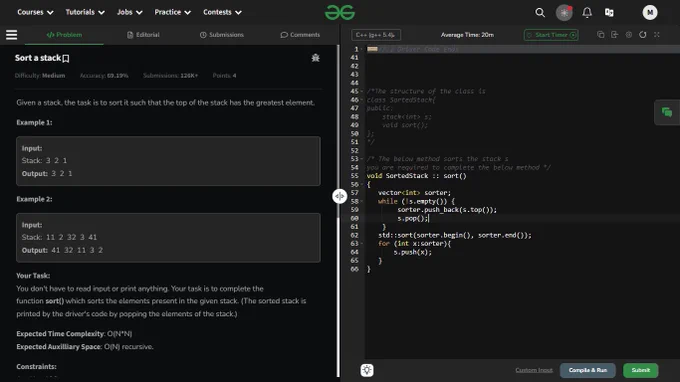Expand the Courses dropdown

[x=35, y=13]
